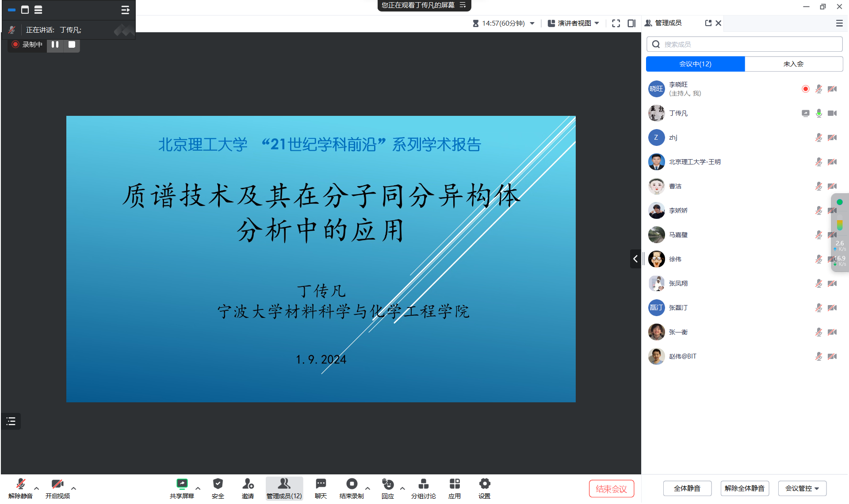Open the 聊天 chat panel

[321, 488]
